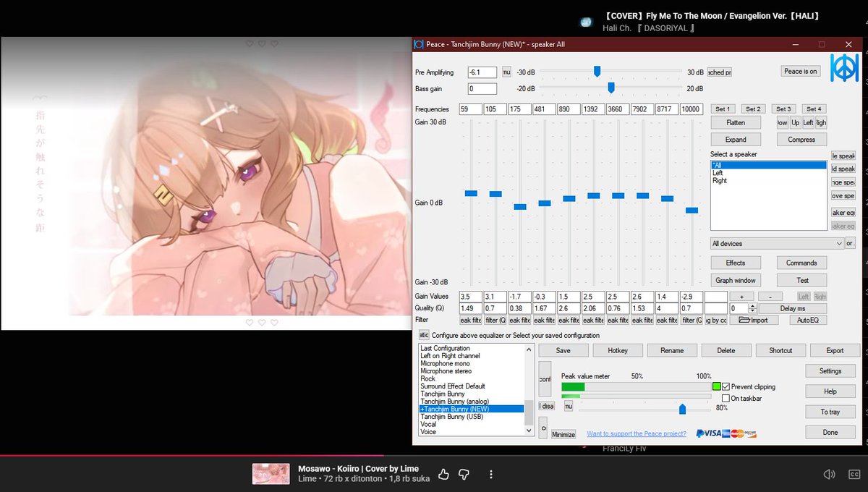Follow the support the Peace project link
Image resolution: width=868 pixels, height=492 pixels.
(637, 433)
